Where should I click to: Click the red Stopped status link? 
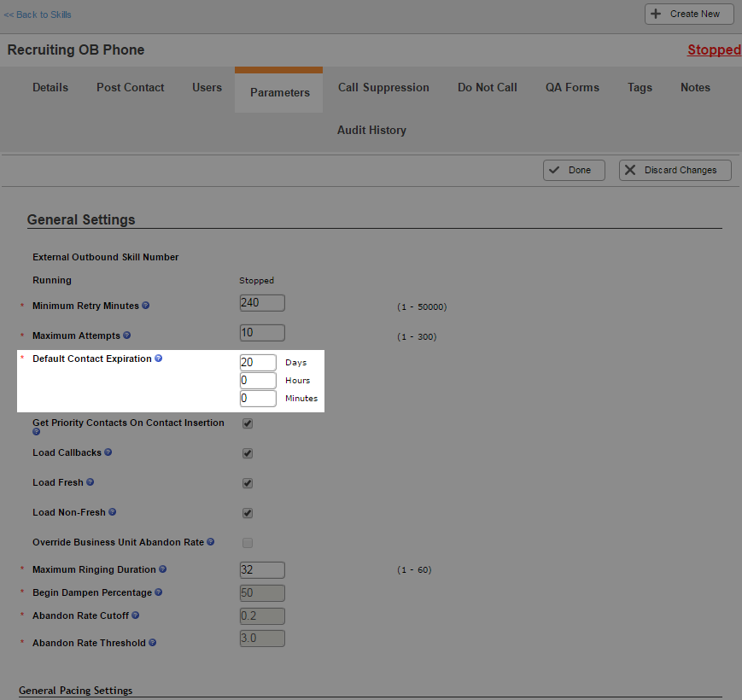714,50
